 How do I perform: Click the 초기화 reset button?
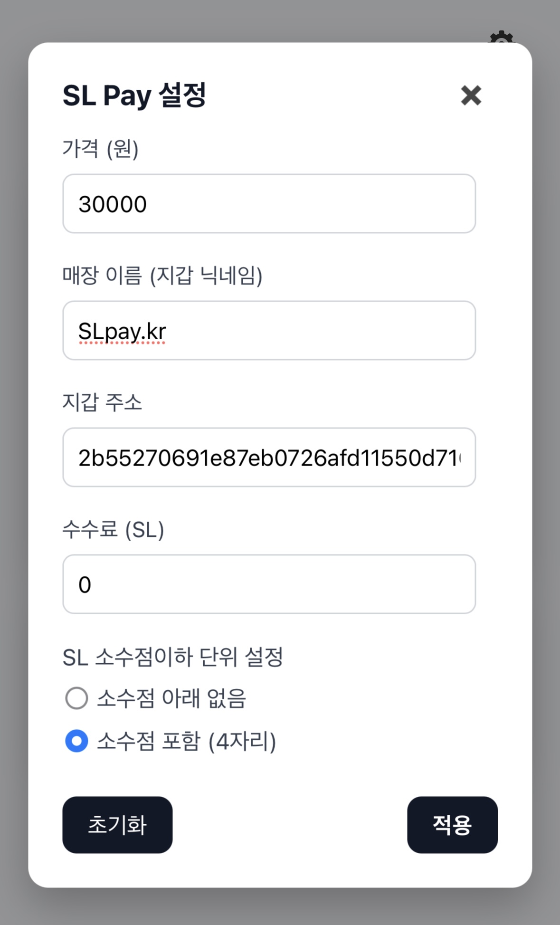[x=117, y=825]
